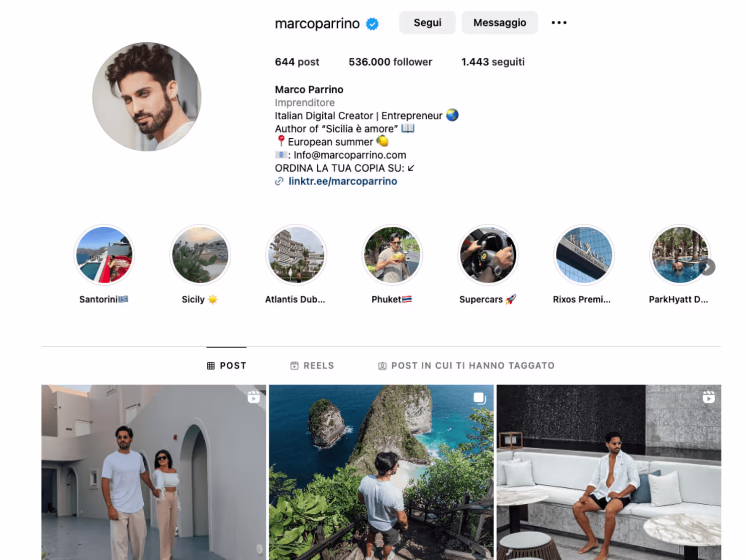Switch to the REELS tab
This screenshot has height=560, width=746.
[x=312, y=366]
